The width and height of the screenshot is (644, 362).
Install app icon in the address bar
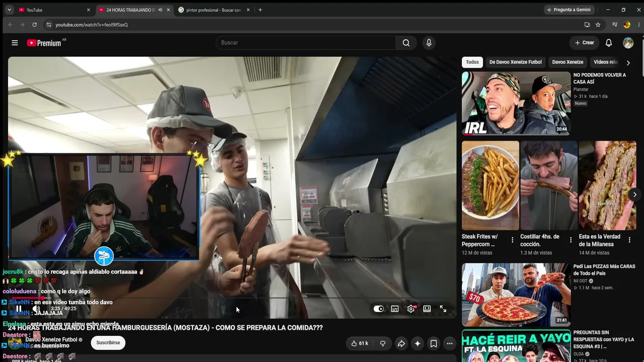pyautogui.click(x=587, y=25)
